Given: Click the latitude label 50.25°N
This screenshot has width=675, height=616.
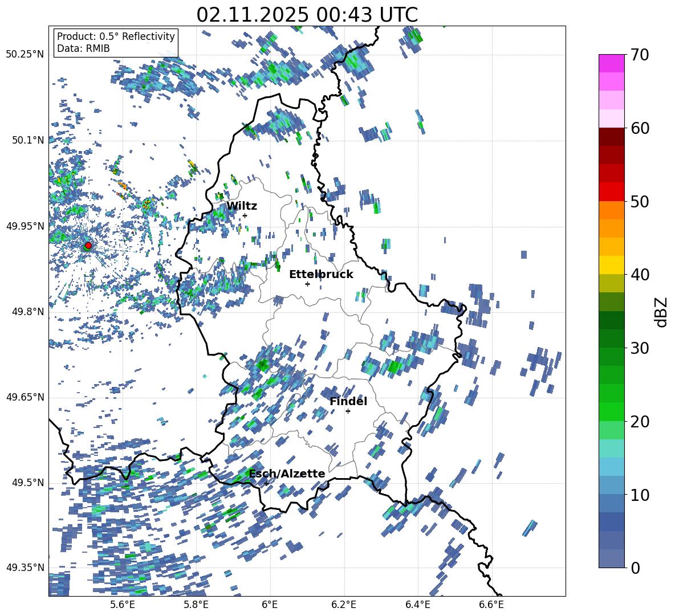Looking at the screenshot, I should click(x=25, y=55).
